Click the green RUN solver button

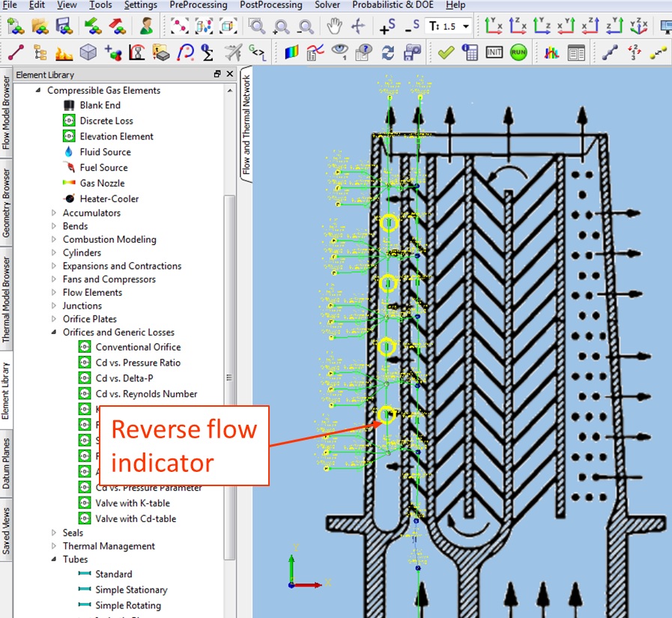coord(518,52)
